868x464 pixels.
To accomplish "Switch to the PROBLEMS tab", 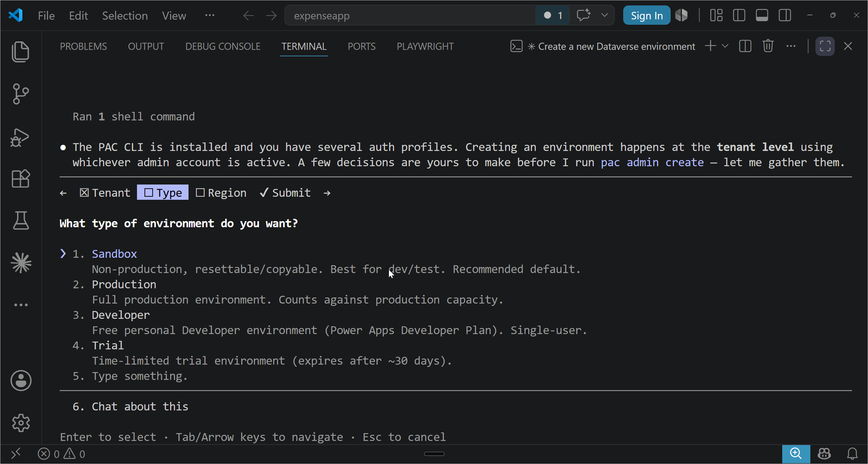I will point(83,46).
